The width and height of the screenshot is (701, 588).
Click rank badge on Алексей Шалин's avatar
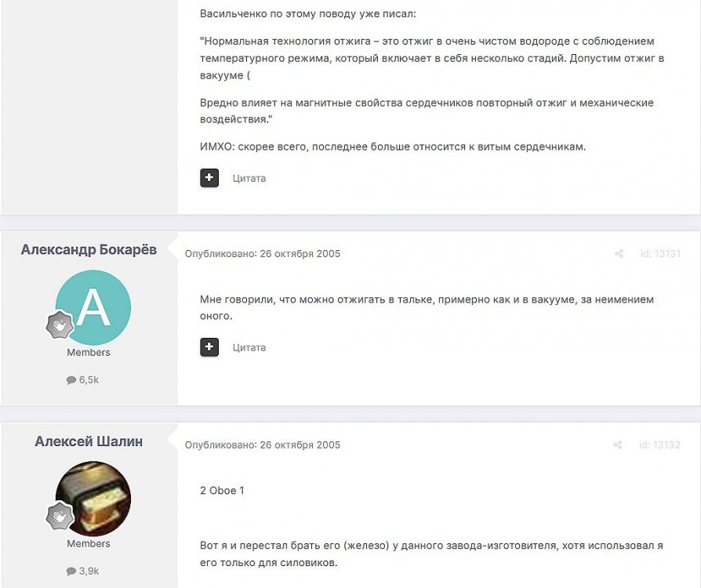coord(60,516)
